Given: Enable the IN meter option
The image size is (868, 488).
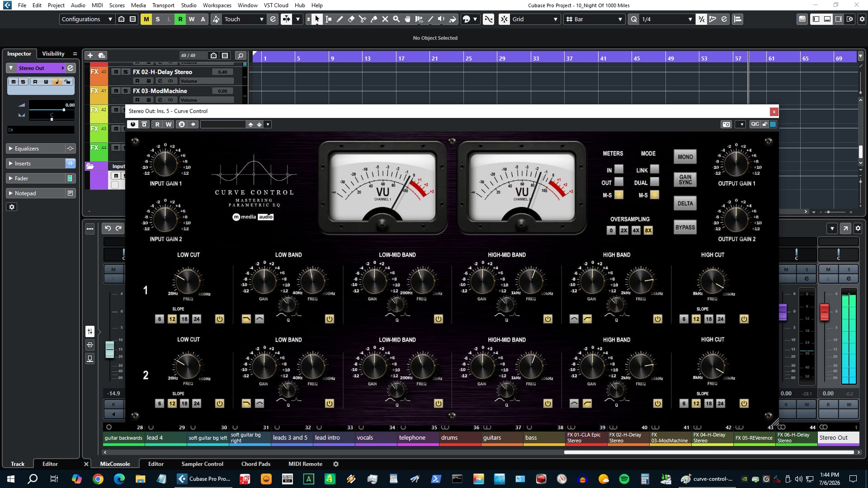Looking at the screenshot, I should point(618,169).
